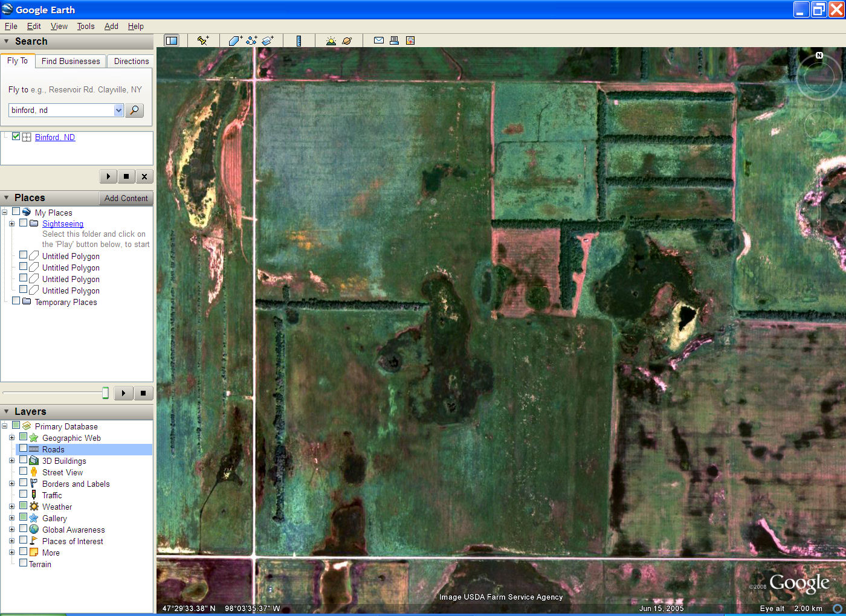The height and width of the screenshot is (616, 846).
Task: Open the Tools menu
Action: pyautogui.click(x=86, y=26)
